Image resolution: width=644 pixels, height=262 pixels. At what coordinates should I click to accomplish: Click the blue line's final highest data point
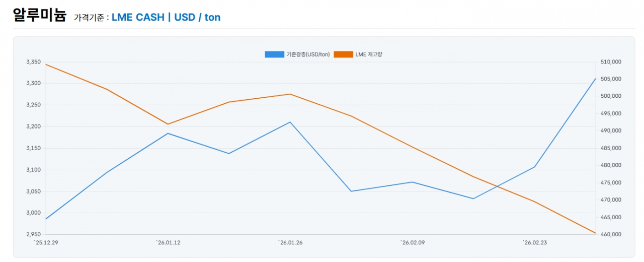click(x=596, y=79)
